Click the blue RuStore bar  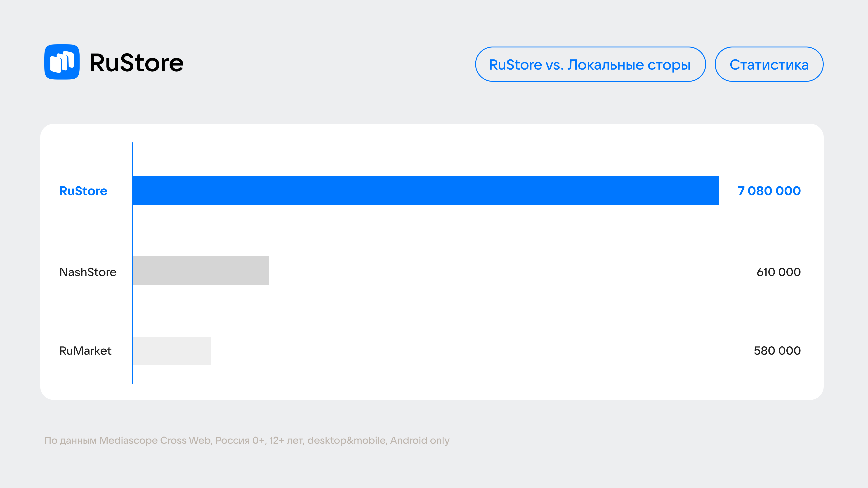point(425,190)
